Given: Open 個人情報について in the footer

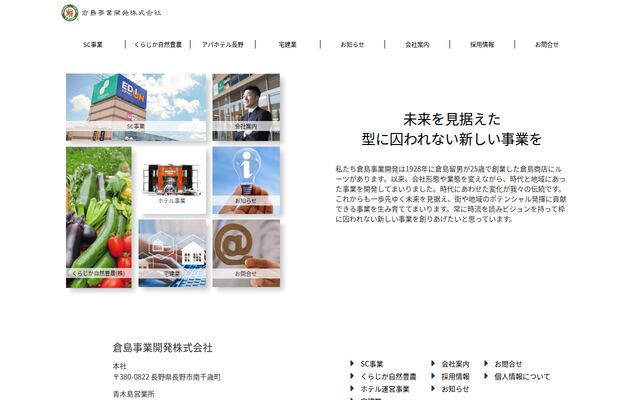Looking at the screenshot, I should tap(522, 376).
